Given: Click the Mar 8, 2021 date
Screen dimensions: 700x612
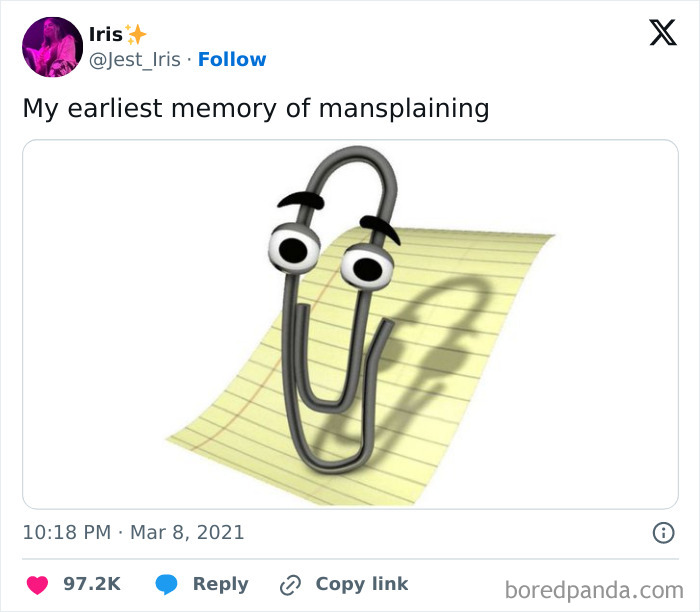Looking at the screenshot, I should click(x=187, y=533).
